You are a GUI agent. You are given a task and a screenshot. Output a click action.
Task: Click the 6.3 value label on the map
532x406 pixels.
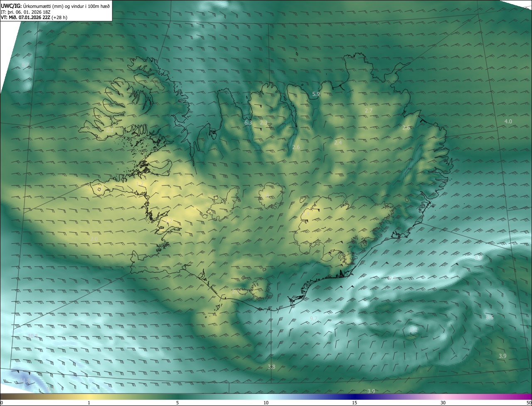coord(248,122)
